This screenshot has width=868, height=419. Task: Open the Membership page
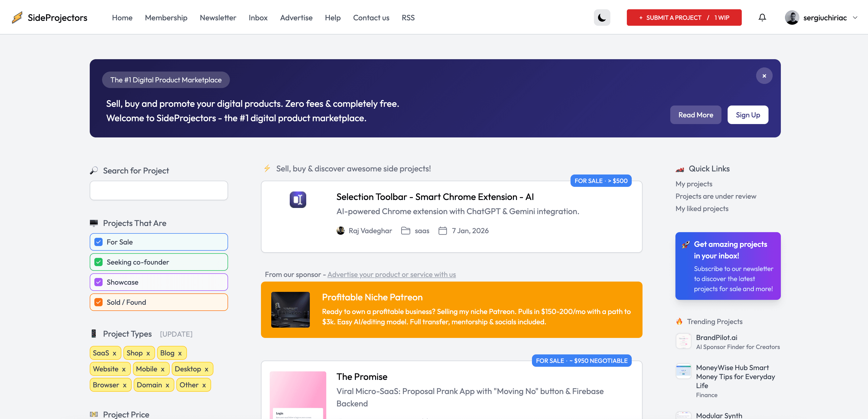click(166, 18)
